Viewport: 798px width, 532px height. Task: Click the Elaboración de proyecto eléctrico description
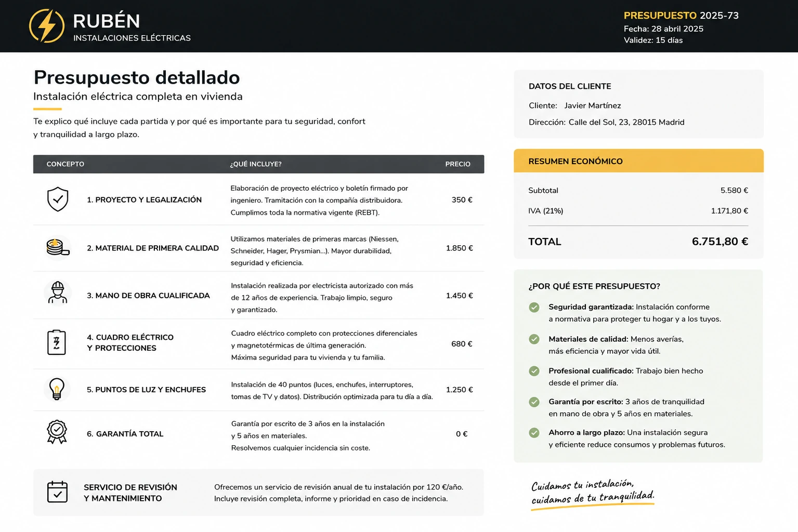(319, 200)
